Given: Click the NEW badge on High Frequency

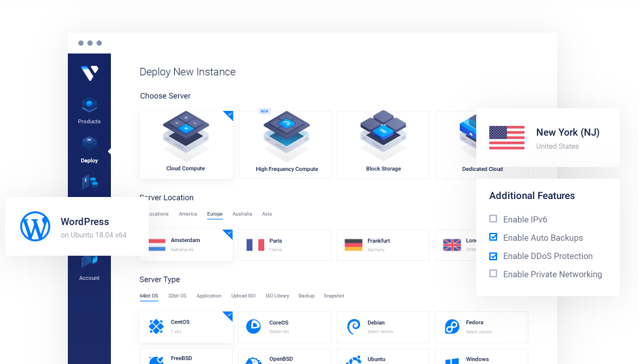Looking at the screenshot, I should tap(264, 111).
